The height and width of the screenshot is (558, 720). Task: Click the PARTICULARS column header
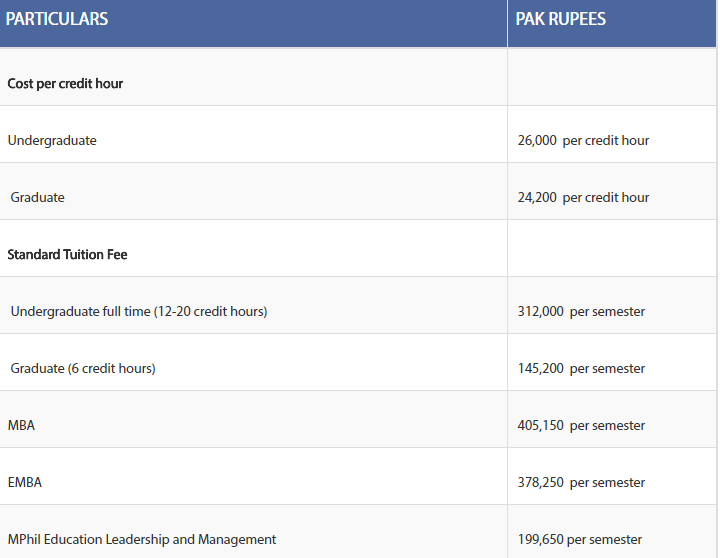point(57,19)
